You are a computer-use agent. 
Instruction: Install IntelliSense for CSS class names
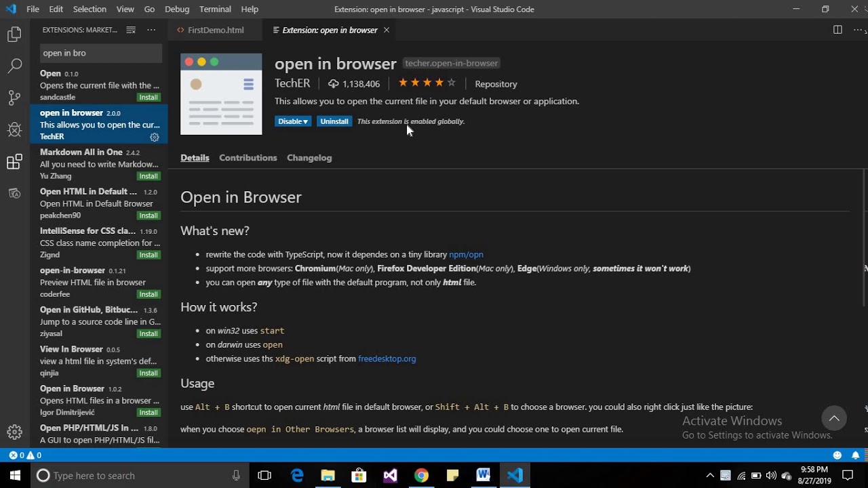pyautogui.click(x=149, y=255)
